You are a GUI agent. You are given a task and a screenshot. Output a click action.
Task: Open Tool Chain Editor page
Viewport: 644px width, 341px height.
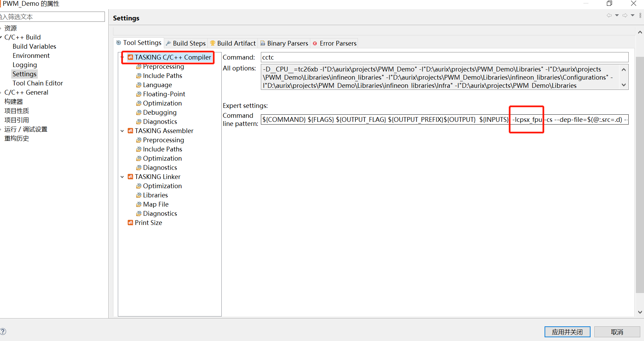point(38,83)
